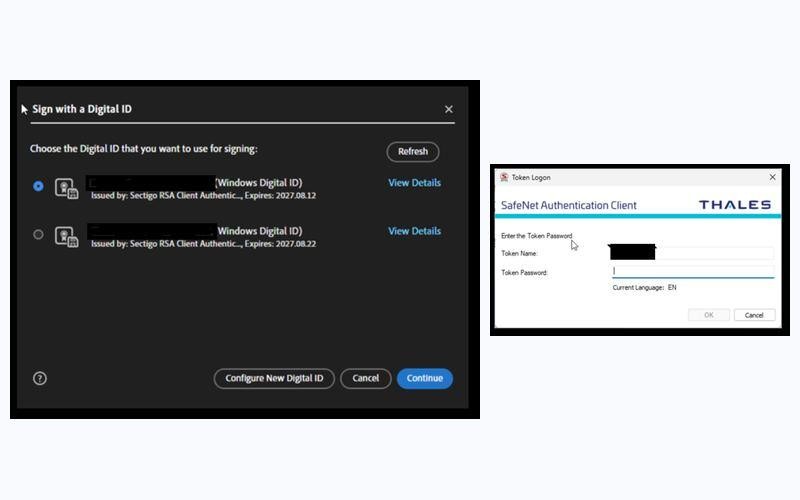Click the 'Current Language: EN' text
Screen dimensions: 800x500
click(x=644, y=288)
